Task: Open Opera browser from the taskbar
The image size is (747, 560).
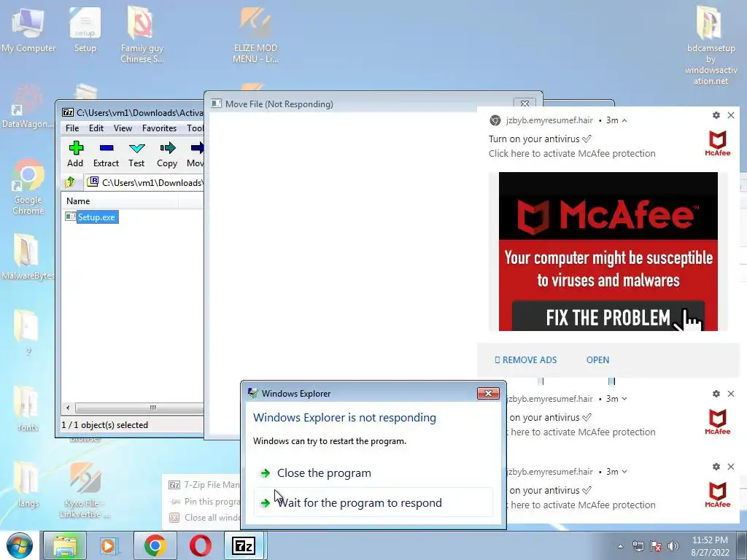Action: click(x=200, y=545)
